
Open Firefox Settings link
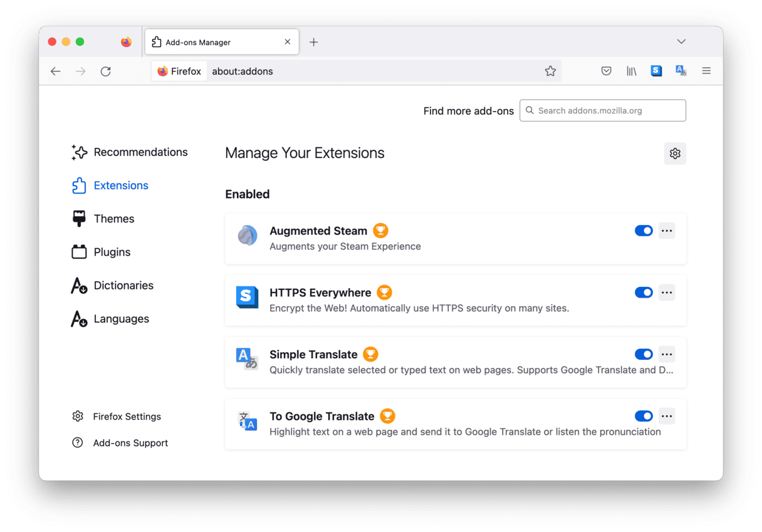click(117, 417)
